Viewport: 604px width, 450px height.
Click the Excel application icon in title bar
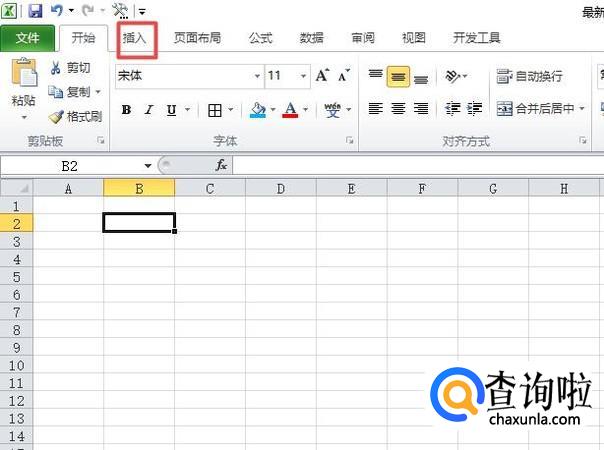pos(9,10)
